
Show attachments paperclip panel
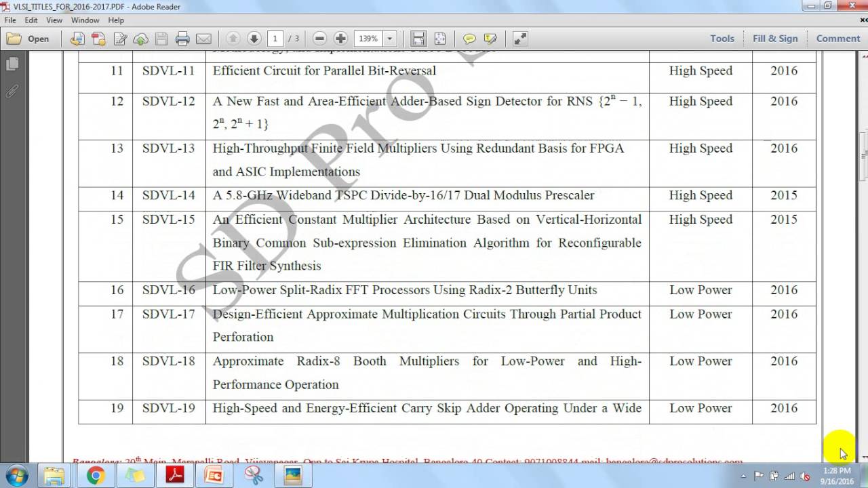coord(12,91)
